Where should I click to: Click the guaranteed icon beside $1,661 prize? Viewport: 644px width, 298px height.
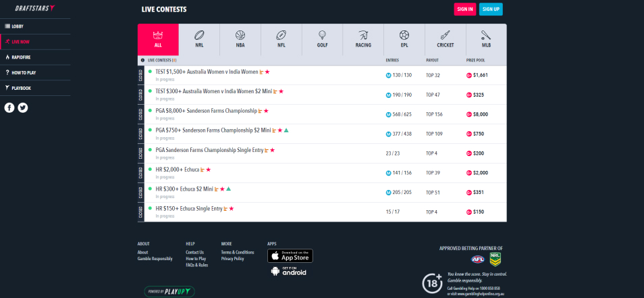point(469,75)
